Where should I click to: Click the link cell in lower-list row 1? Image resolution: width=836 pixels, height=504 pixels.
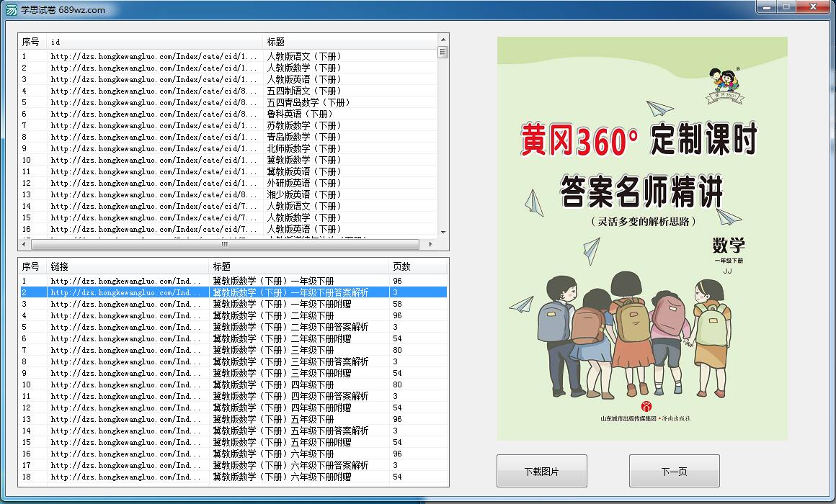tap(126, 281)
